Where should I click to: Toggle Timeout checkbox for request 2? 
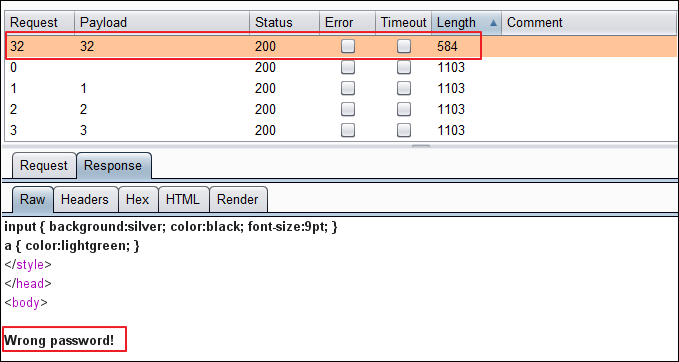[x=404, y=109]
